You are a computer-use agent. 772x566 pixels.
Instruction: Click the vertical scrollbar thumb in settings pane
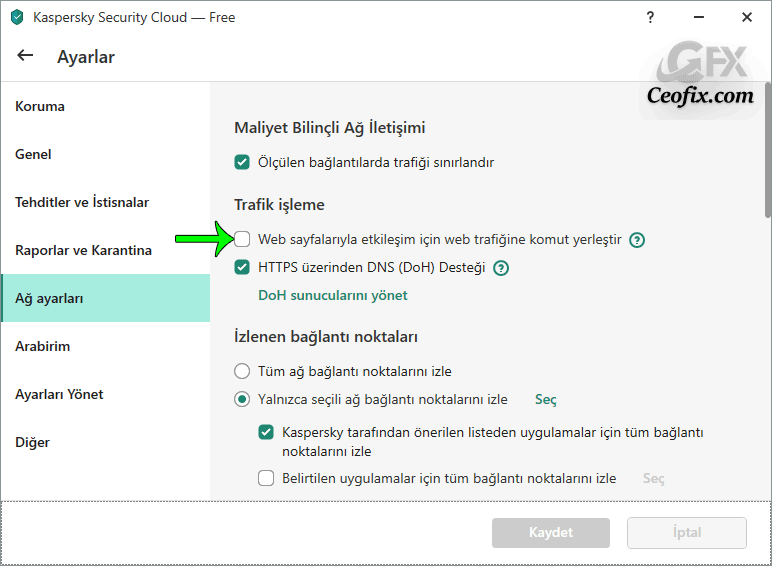[768, 150]
